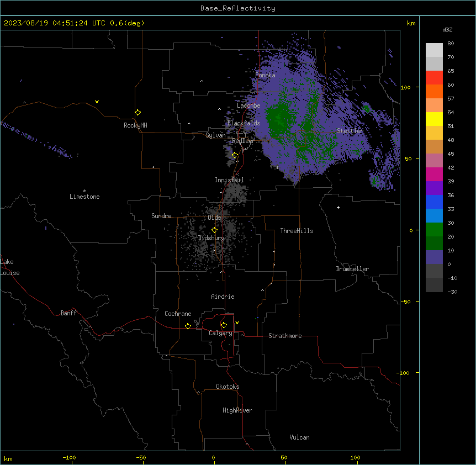Screen dimensions: 476x465
Task: Click the asterisk marker above Limestone
Action: 84,191
